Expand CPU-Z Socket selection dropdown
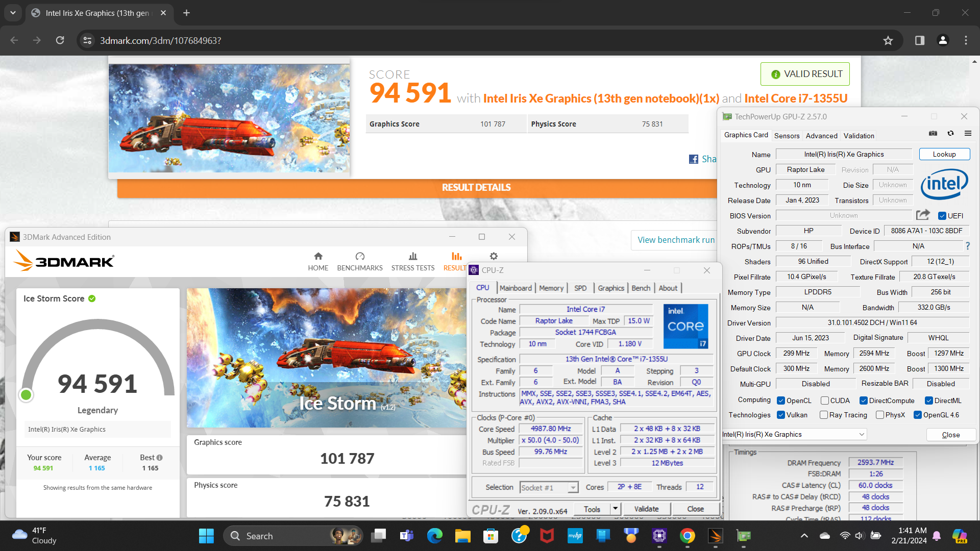This screenshot has height=551, width=980. 573,488
